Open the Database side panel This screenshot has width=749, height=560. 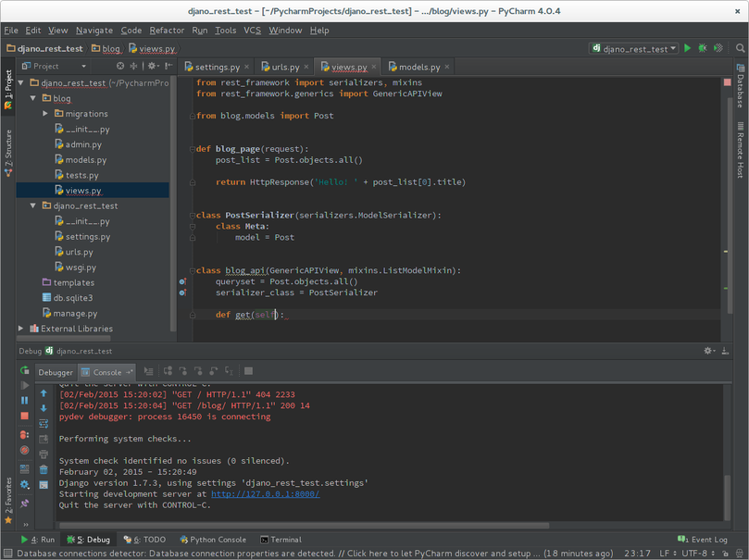point(741,86)
